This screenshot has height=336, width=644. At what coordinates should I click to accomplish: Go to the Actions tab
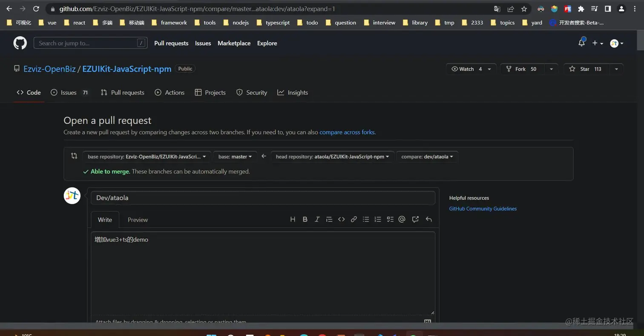(170, 93)
